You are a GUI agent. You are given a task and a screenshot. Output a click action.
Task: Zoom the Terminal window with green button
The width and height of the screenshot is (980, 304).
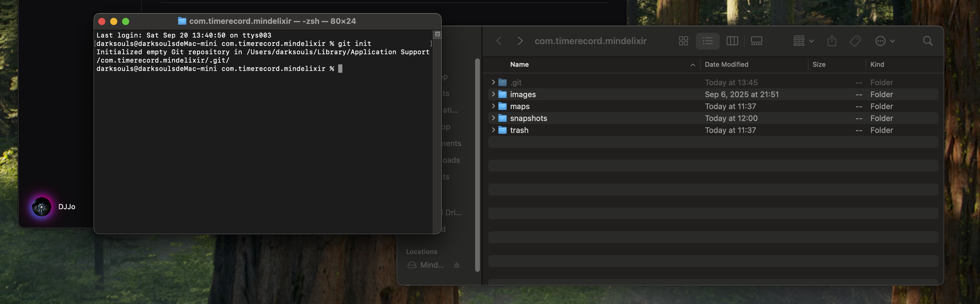click(126, 21)
